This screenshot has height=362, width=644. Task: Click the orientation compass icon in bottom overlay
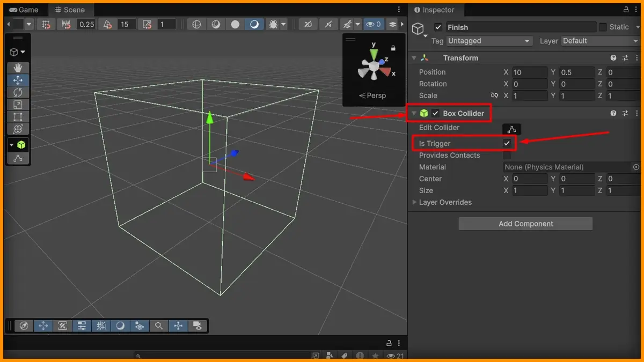coord(24,326)
